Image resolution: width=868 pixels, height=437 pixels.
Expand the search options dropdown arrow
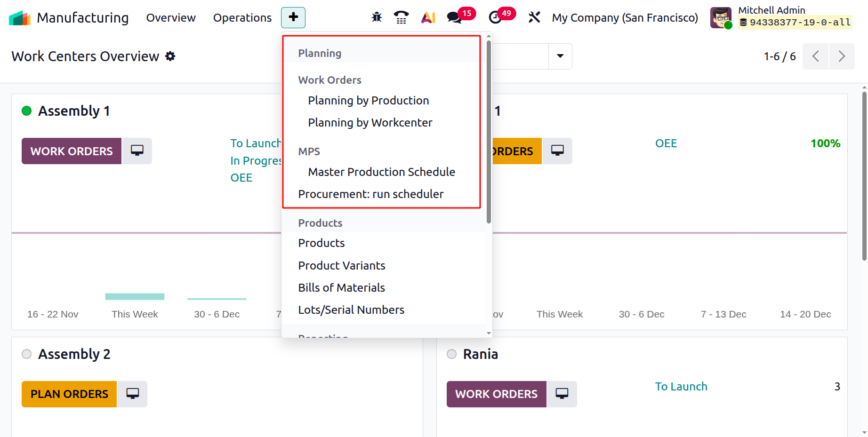[x=560, y=56]
